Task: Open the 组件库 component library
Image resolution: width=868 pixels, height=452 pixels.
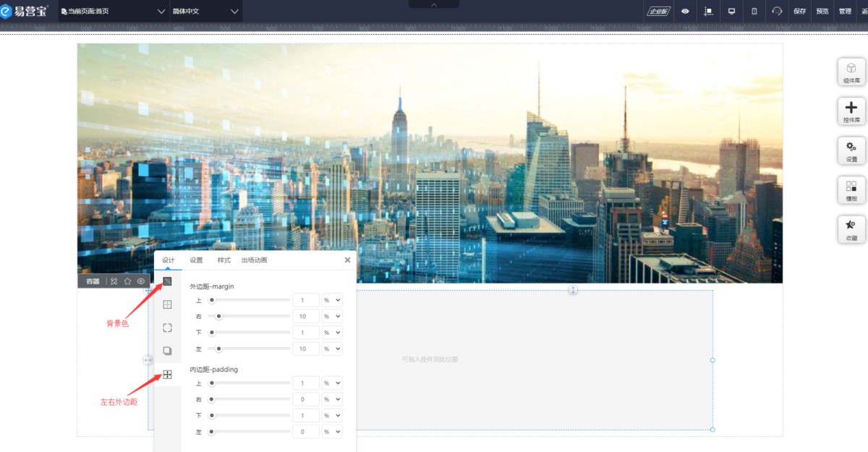Action: [x=851, y=72]
